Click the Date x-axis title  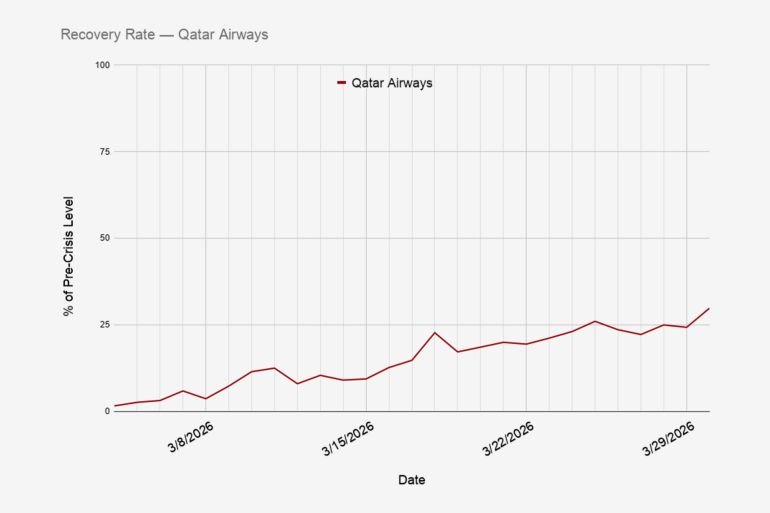(x=411, y=480)
